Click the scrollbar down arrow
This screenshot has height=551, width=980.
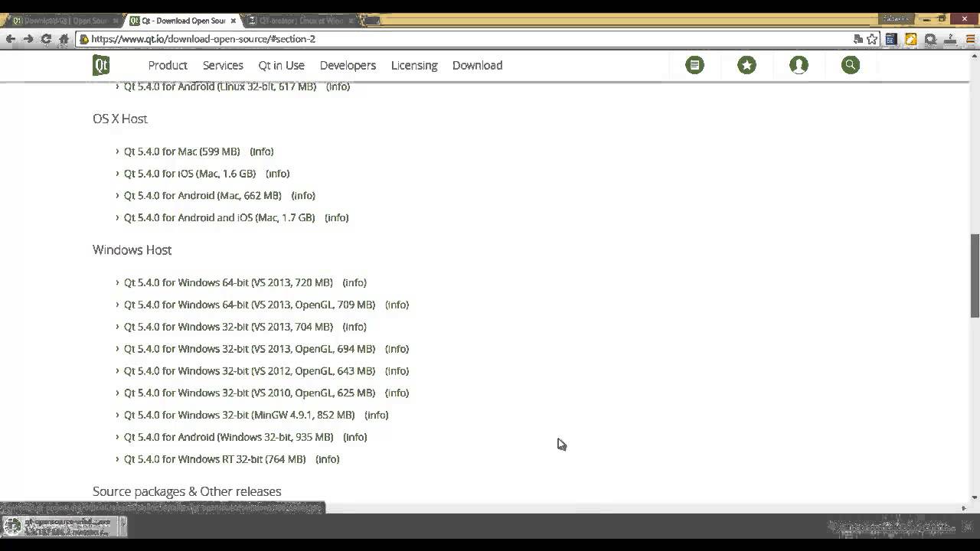975,497
